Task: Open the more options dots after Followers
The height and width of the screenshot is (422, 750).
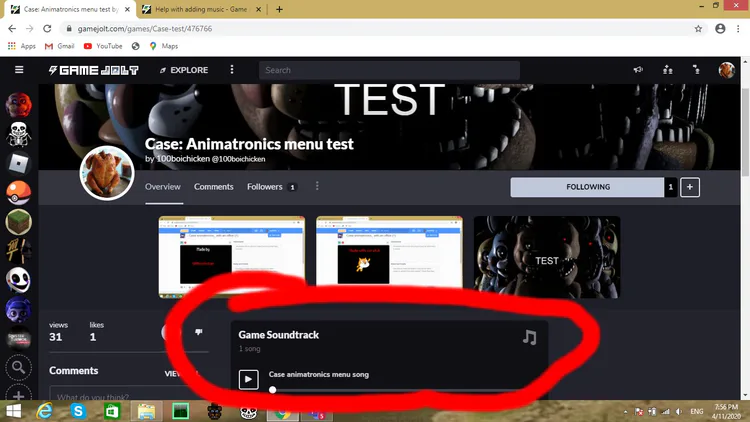Action: pos(317,186)
